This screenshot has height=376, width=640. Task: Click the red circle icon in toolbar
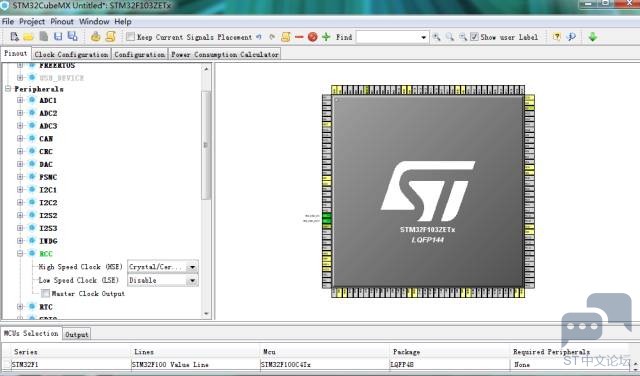coord(313,37)
